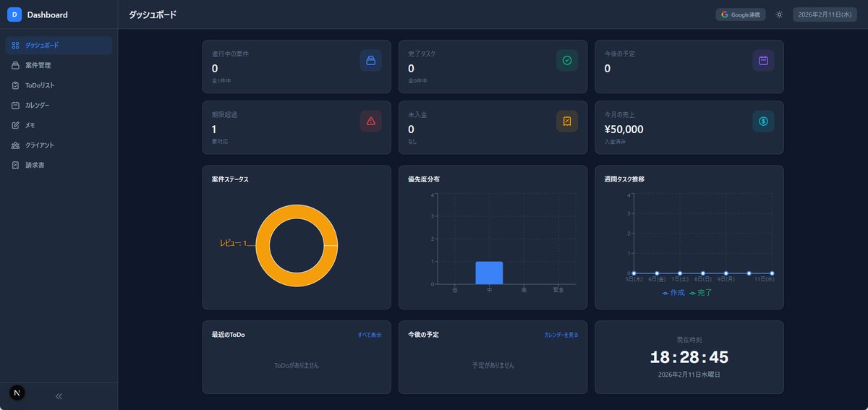
Task: Click the 案件管理 briefcase icon
Action: point(16,65)
